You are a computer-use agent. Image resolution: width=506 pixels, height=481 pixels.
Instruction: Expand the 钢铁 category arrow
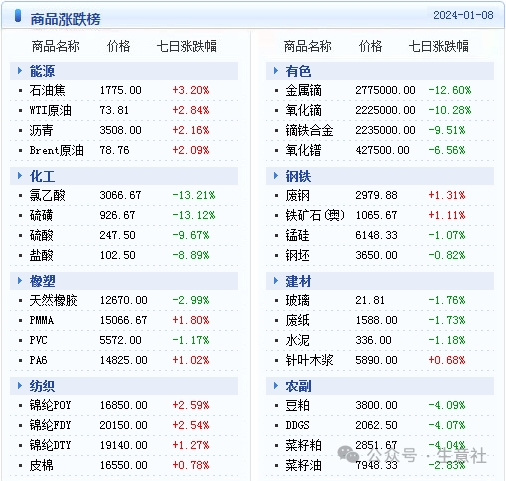[276, 176]
